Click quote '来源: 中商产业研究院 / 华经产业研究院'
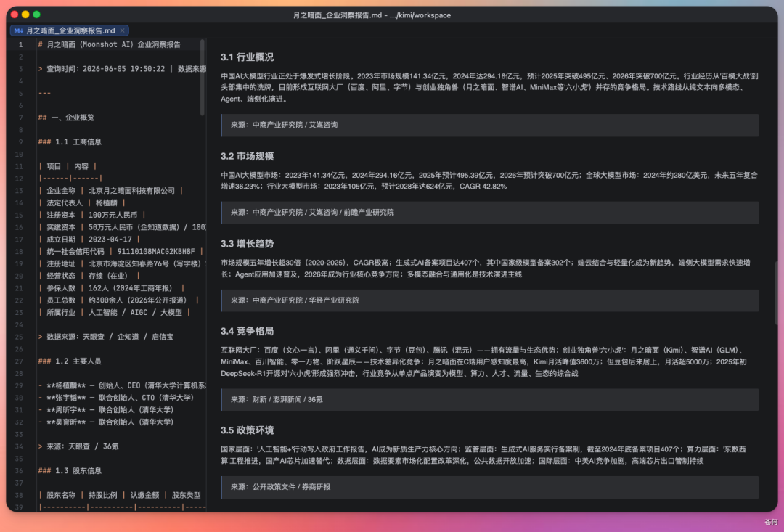 [490, 300]
